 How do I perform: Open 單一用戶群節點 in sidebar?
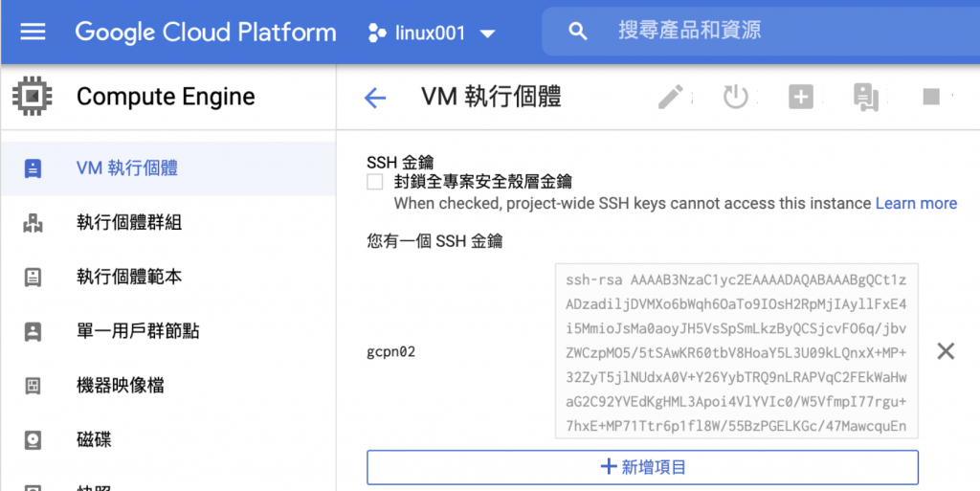click(168, 331)
